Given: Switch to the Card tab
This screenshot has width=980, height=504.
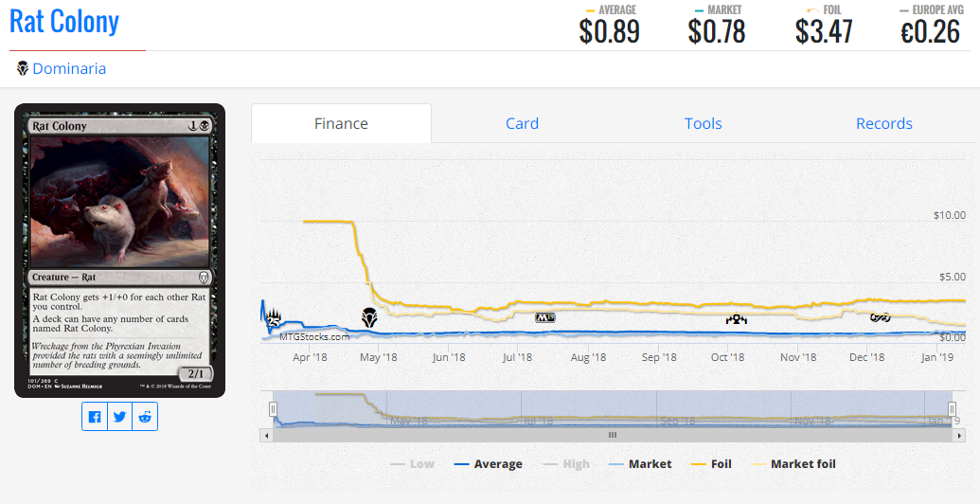Looking at the screenshot, I should [522, 123].
